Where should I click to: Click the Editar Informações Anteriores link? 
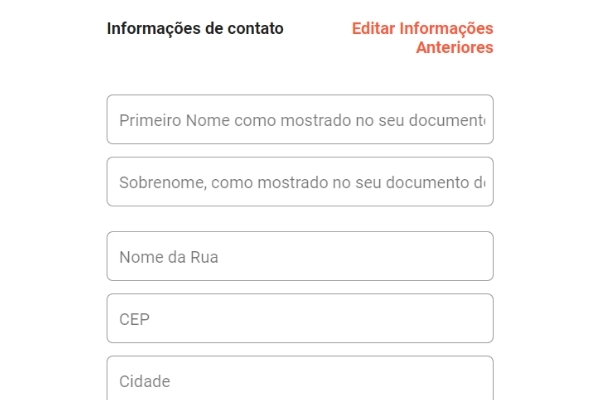tap(422, 38)
